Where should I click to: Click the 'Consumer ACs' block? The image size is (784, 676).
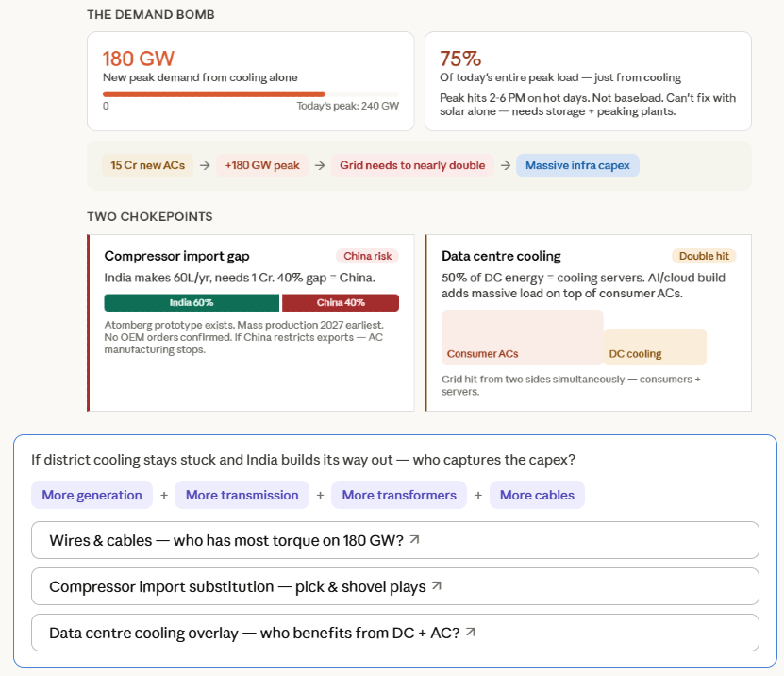[x=522, y=337]
